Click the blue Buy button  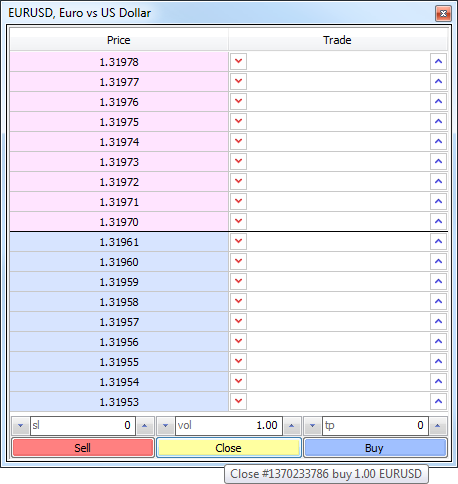pos(375,448)
